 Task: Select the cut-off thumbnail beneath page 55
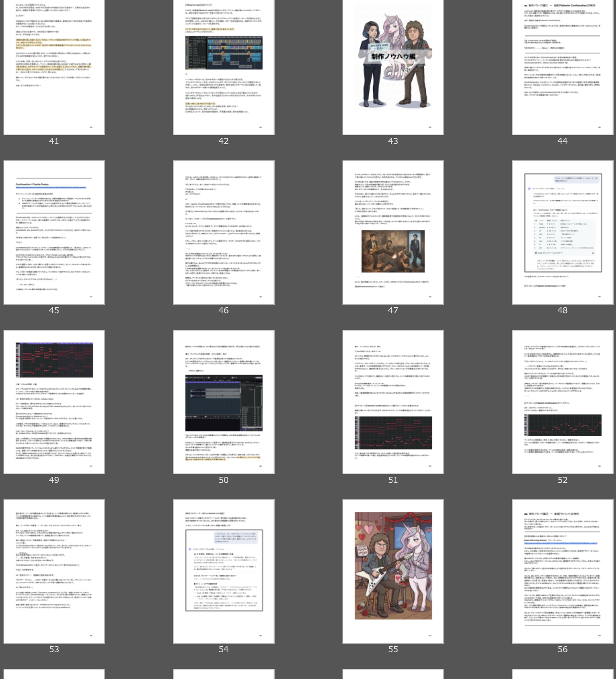tap(393, 674)
